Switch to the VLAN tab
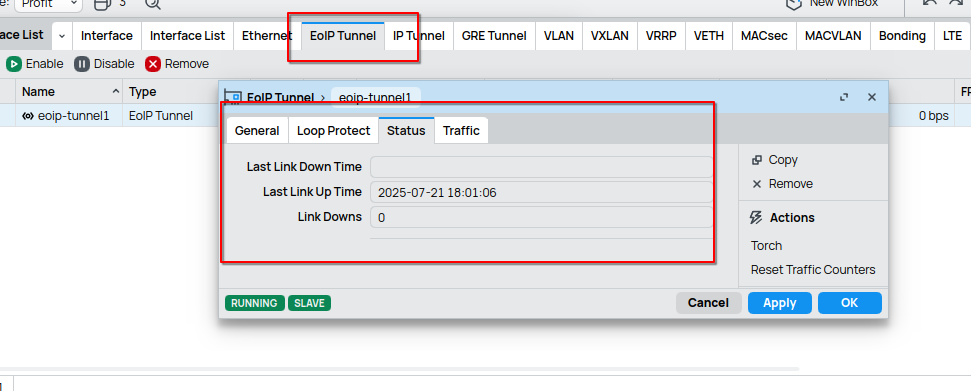971x391 pixels. [559, 36]
